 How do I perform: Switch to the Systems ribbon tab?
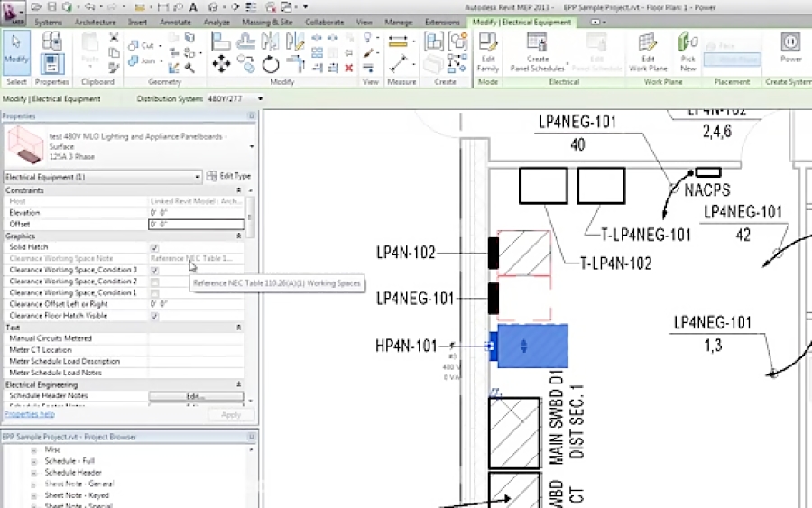point(48,23)
